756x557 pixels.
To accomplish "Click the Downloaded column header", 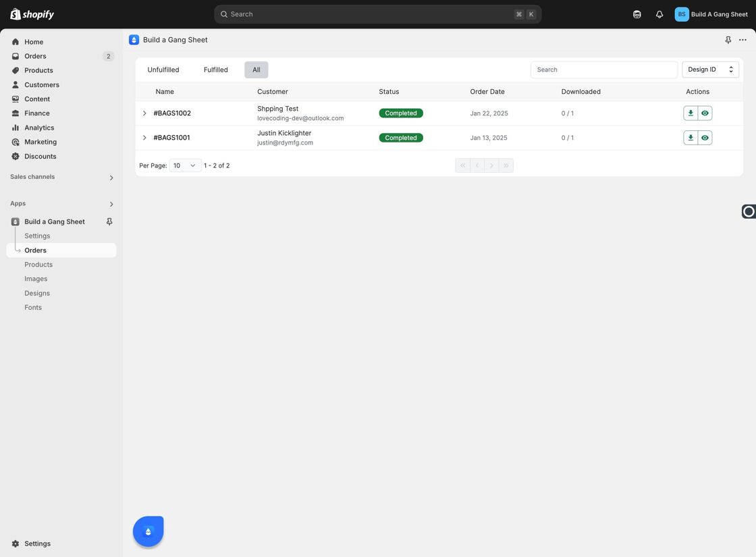I will [580, 92].
